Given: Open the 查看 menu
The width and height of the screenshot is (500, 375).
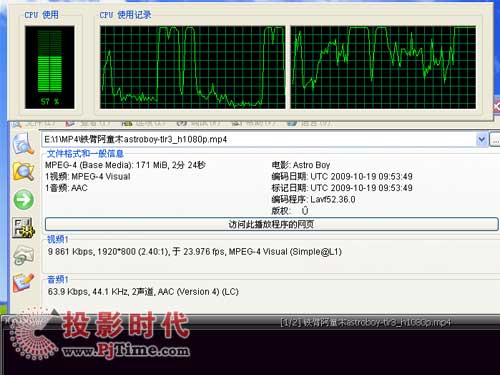Looking at the screenshot, I should [88, 123].
